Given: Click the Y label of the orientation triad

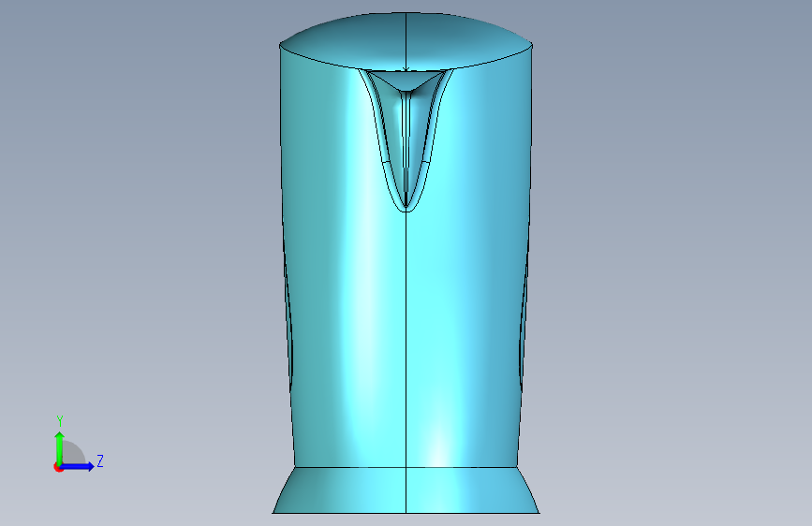Looking at the screenshot, I should pyautogui.click(x=60, y=421).
